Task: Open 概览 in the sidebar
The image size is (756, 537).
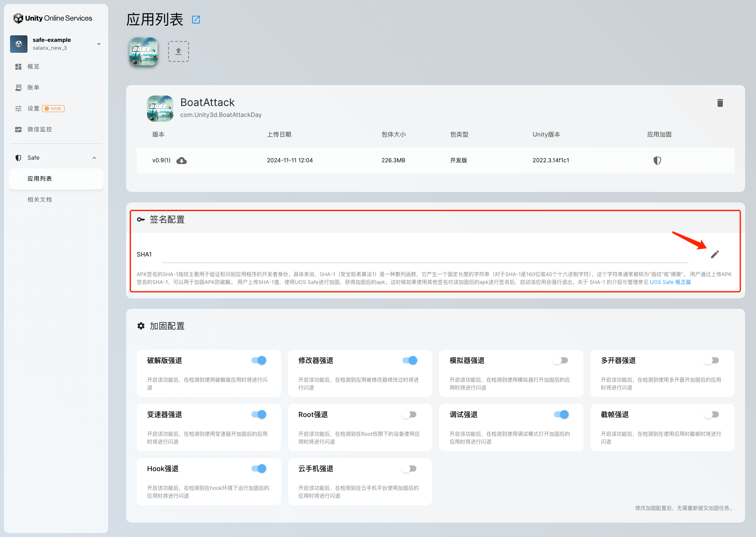Action: click(x=33, y=67)
